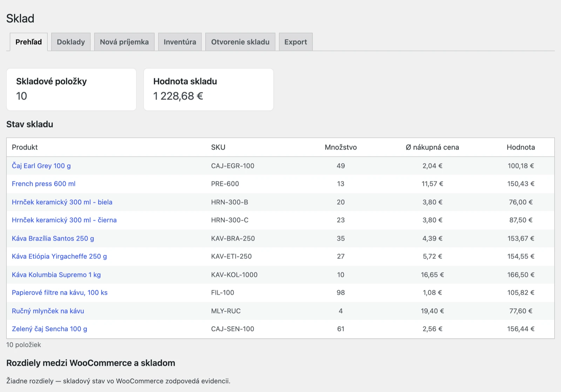The width and height of the screenshot is (561, 392).
Task: Open Papierové filtre na kávu, 100 ks
Action: click(60, 293)
